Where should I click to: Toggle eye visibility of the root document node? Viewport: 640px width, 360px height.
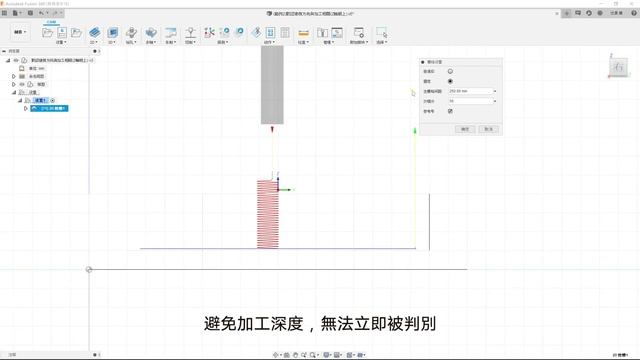pyautogui.click(x=16, y=60)
